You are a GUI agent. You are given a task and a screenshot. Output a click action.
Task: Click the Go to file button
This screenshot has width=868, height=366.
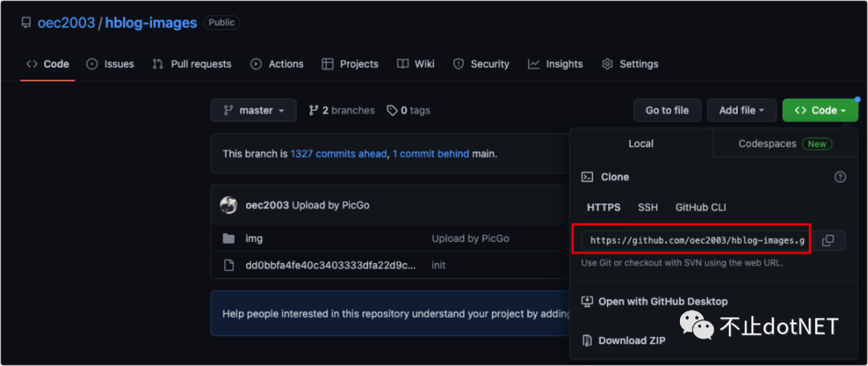667,110
